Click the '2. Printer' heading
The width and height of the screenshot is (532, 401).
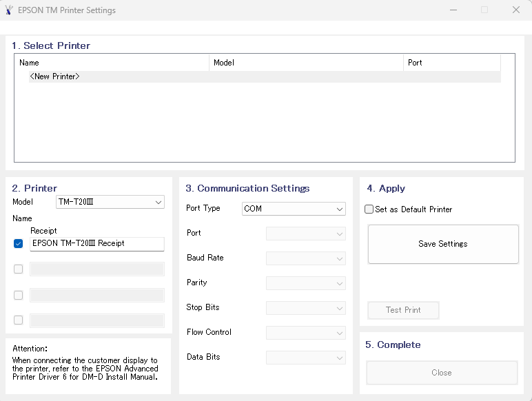tap(34, 188)
